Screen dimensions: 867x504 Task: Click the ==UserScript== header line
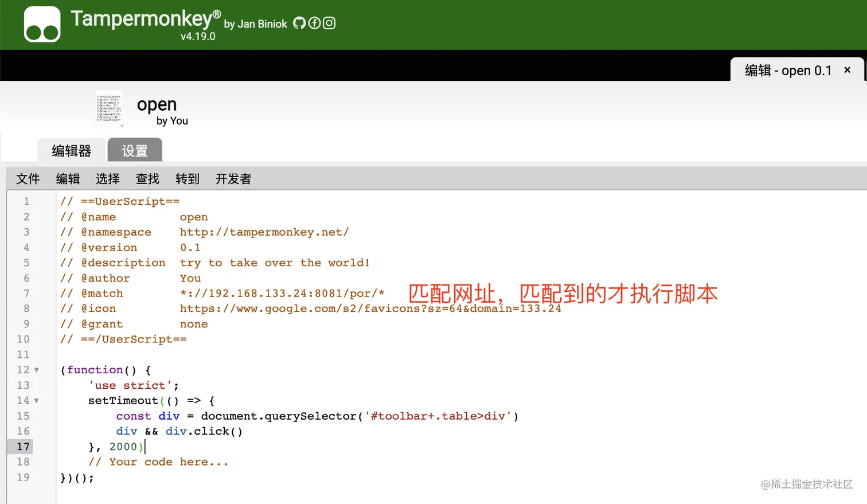(120, 201)
